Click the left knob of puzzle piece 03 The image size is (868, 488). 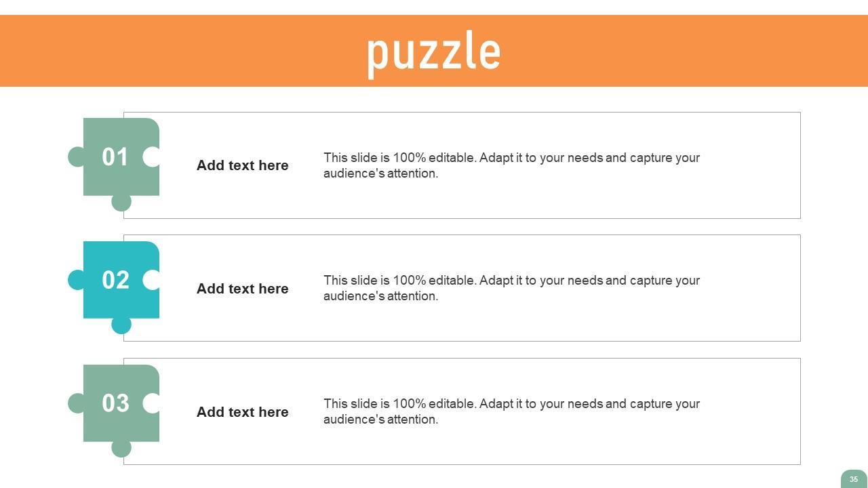pyautogui.click(x=75, y=403)
